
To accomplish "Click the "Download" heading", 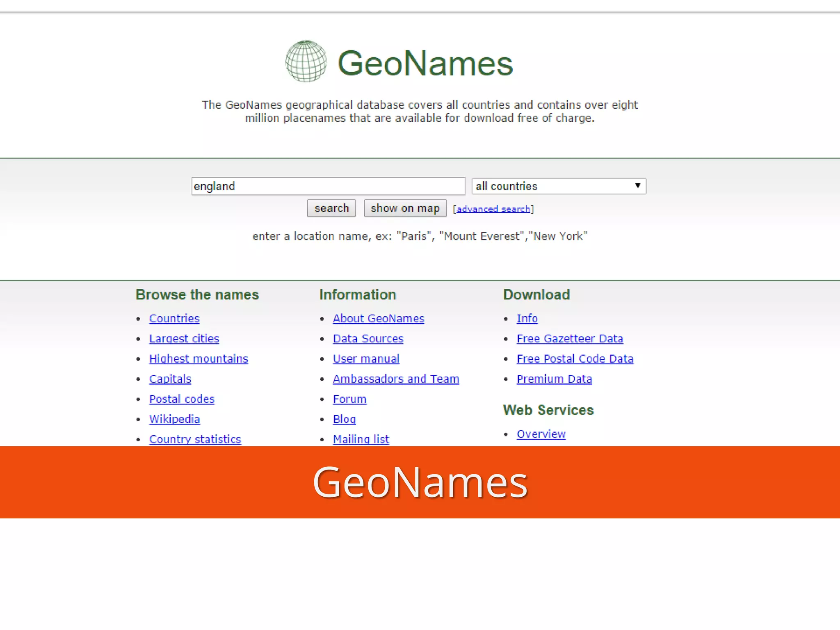I will coord(536,295).
